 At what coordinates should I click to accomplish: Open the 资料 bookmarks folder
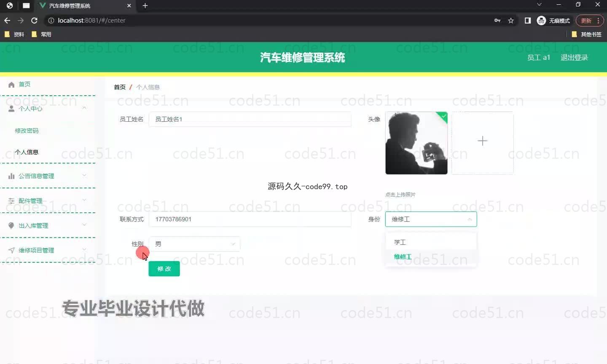click(14, 34)
